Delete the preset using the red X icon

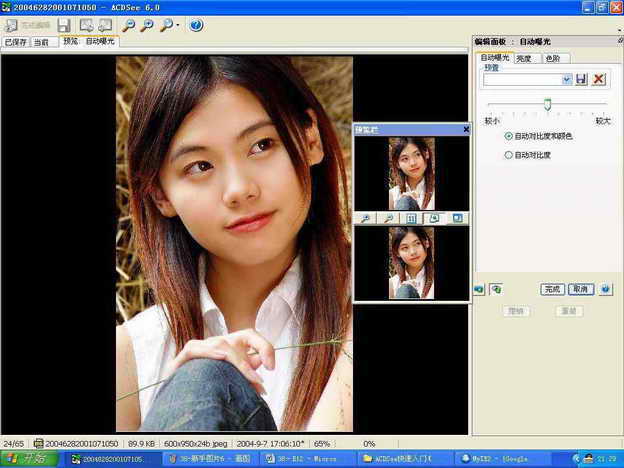click(x=598, y=79)
